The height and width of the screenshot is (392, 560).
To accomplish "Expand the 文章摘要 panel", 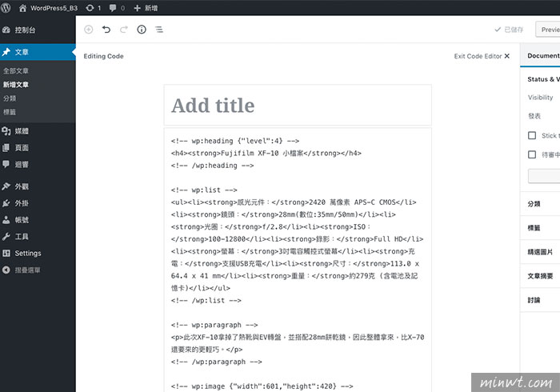I will tap(540, 276).
